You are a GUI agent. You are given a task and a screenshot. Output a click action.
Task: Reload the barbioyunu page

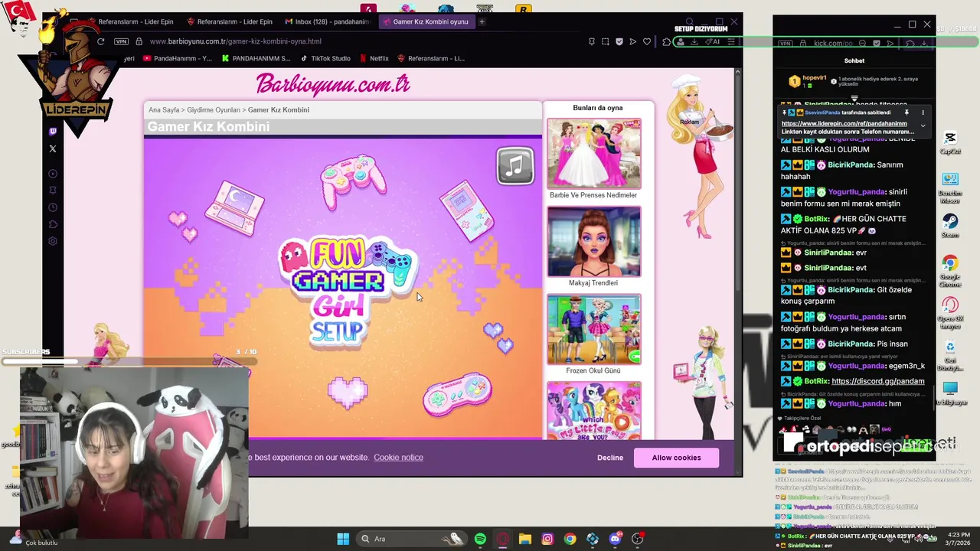[x=100, y=41]
